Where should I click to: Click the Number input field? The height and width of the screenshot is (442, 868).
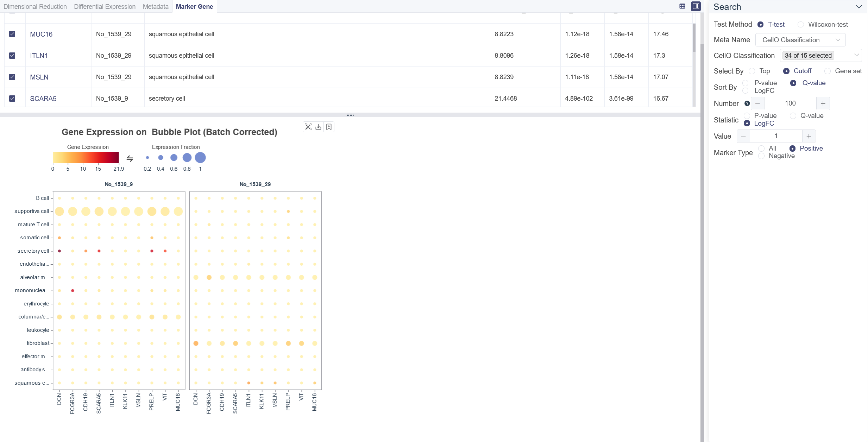tap(790, 103)
